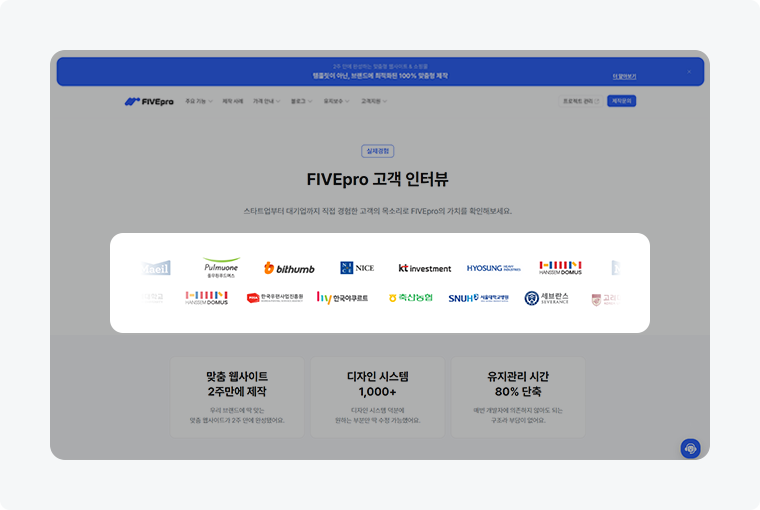Expand the 블로그 dropdown

pos(301,101)
